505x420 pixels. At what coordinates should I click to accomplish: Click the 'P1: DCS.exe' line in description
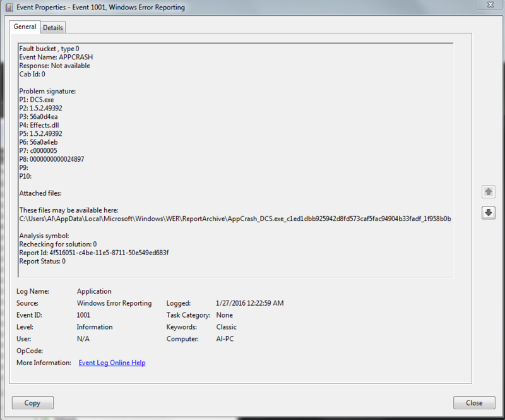click(x=37, y=100)
